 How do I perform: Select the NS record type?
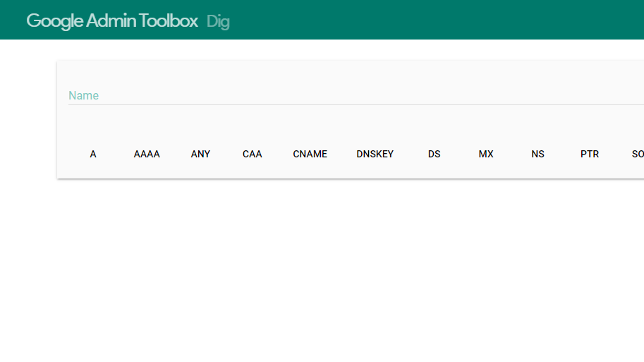pos(537,154)
